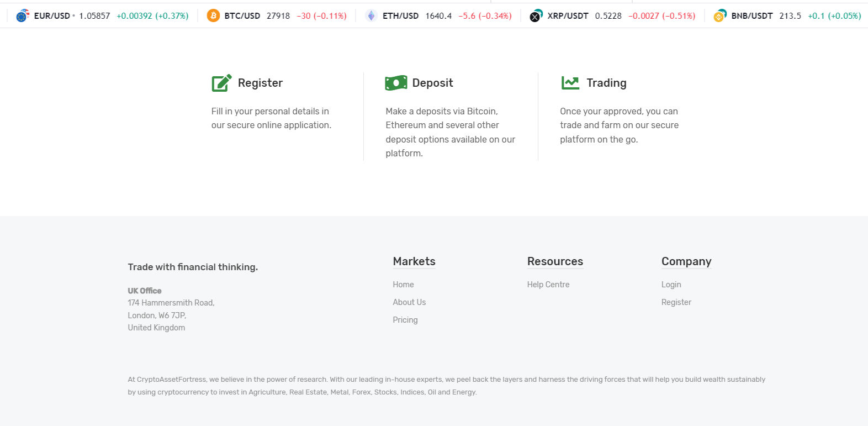Select Register link under Company
Screen dimensions: 868x426
coord(676,302)
